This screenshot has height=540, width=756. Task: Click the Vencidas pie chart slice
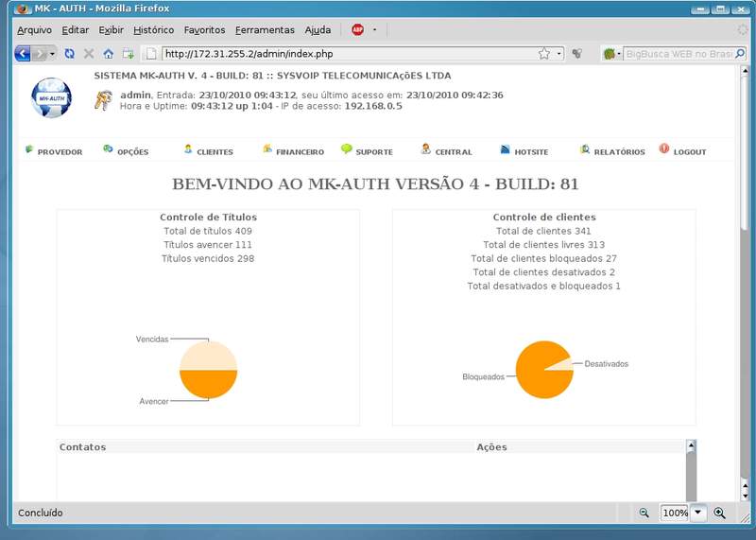click(208, 356)
